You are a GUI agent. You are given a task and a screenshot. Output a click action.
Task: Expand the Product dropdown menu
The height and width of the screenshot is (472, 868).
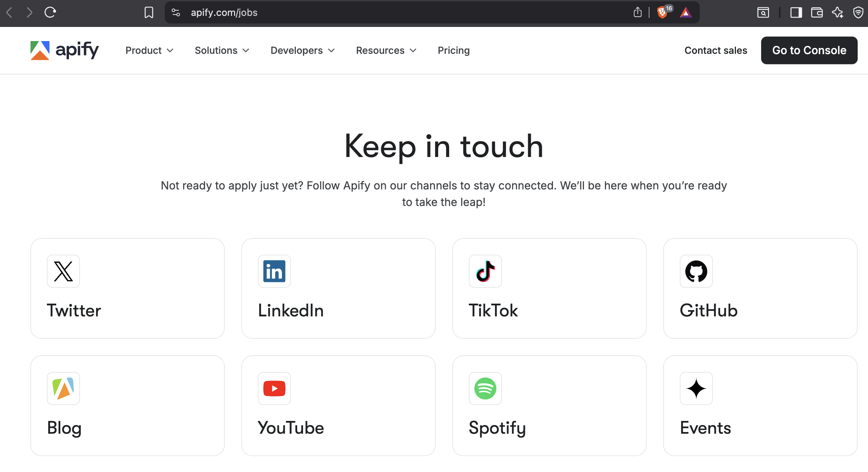(x=149, y=50)
